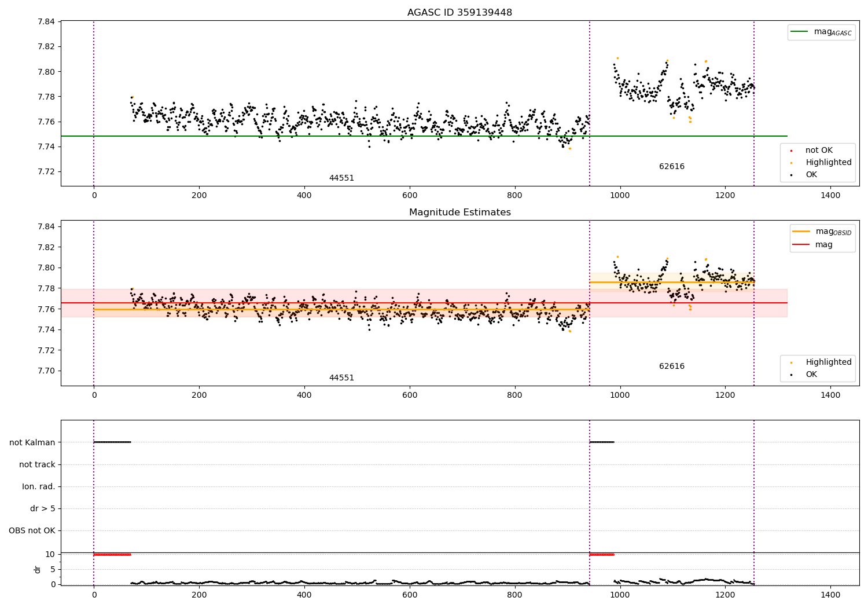Click the Magnitude Estimates plot title

[x=459, y=213]
